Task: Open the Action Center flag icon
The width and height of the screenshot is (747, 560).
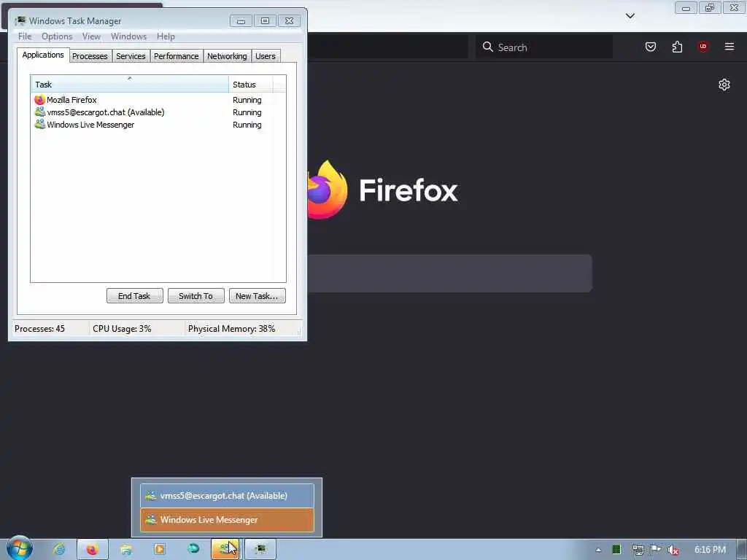Action: [656, 550]
